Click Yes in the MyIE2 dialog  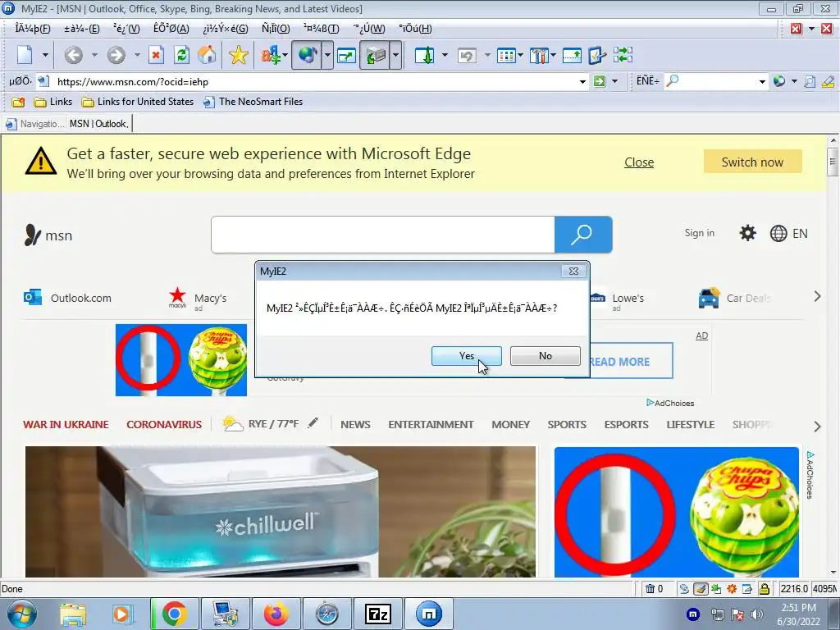click(467, 356)
